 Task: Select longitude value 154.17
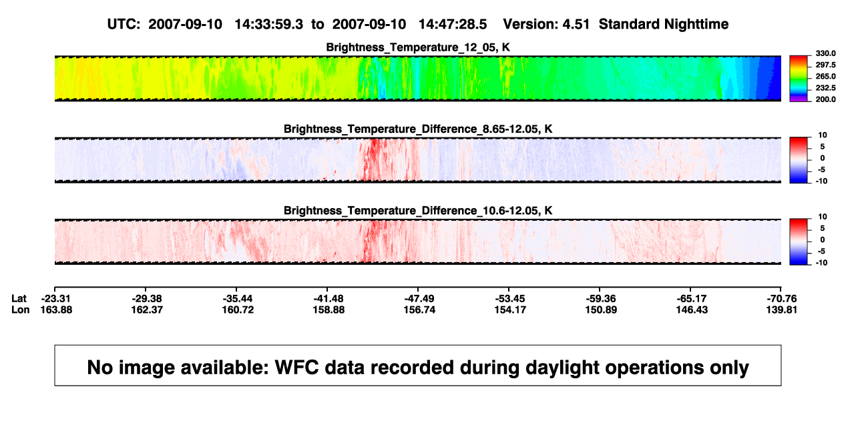click(x=510, y=310)
